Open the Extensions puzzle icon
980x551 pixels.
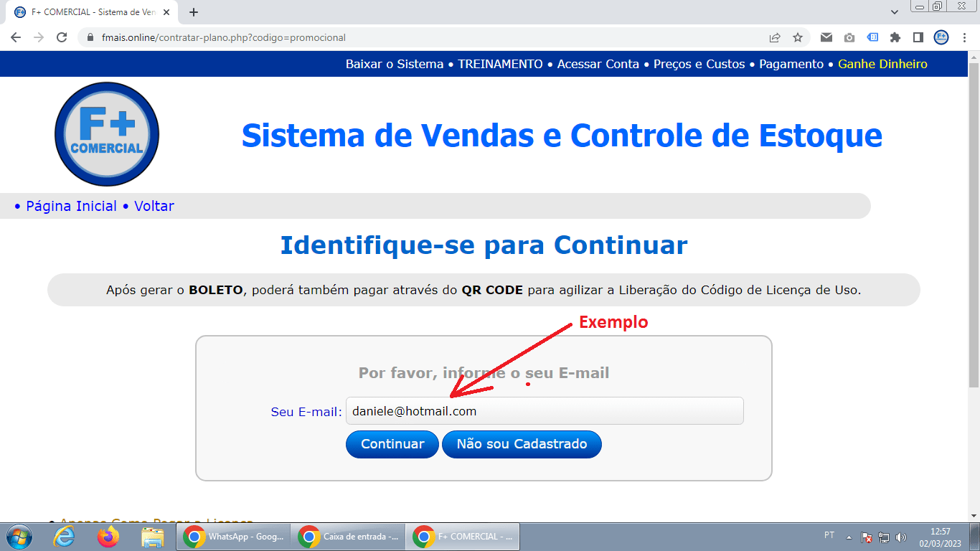pos(895,37)
